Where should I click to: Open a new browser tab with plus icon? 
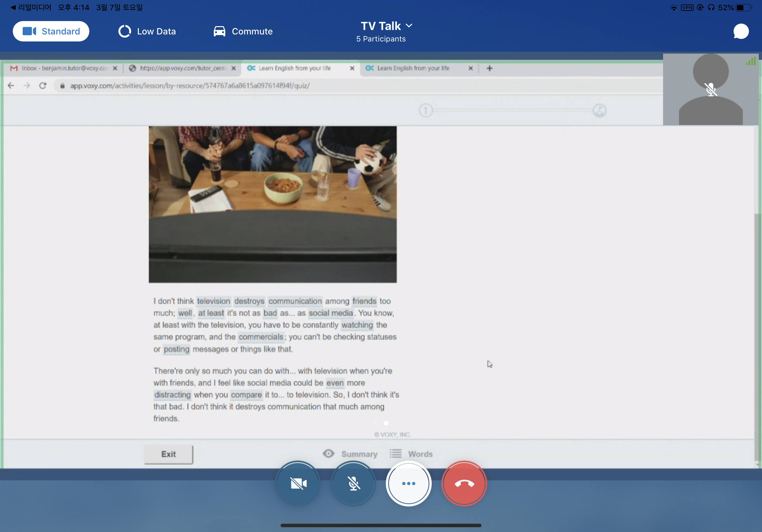(x=489, y=68)
